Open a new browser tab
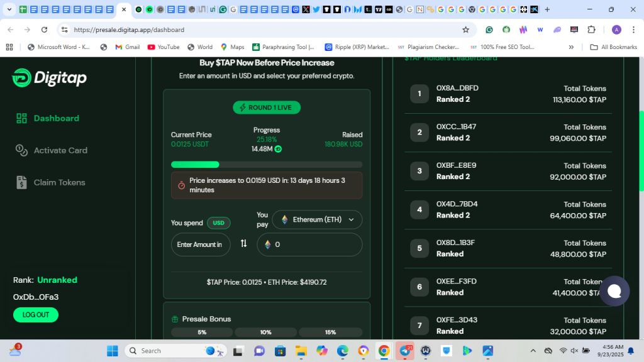The image size is (644, 362). (547, 9)
